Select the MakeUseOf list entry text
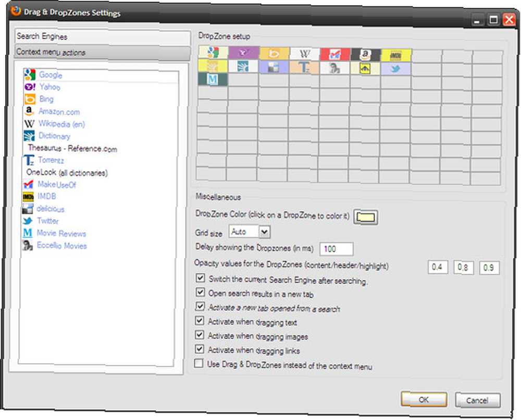Viewport: 521px width, 420px height. tap(57, 185)
